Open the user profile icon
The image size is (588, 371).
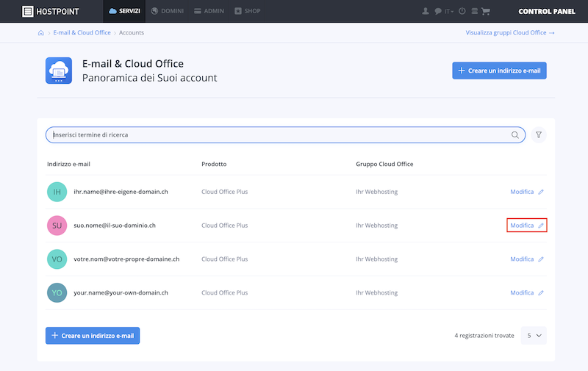pyautogui.click(x=426, y=11)
